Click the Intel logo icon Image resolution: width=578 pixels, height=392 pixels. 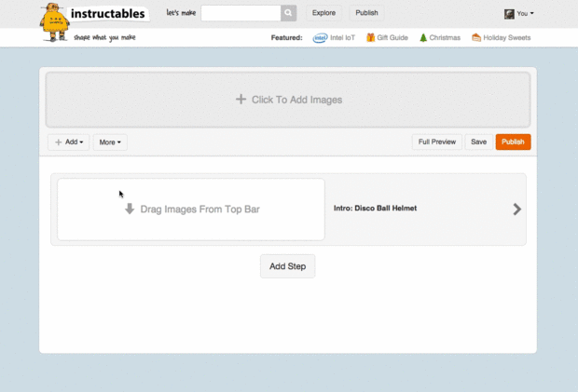click(x=320, y=37)
